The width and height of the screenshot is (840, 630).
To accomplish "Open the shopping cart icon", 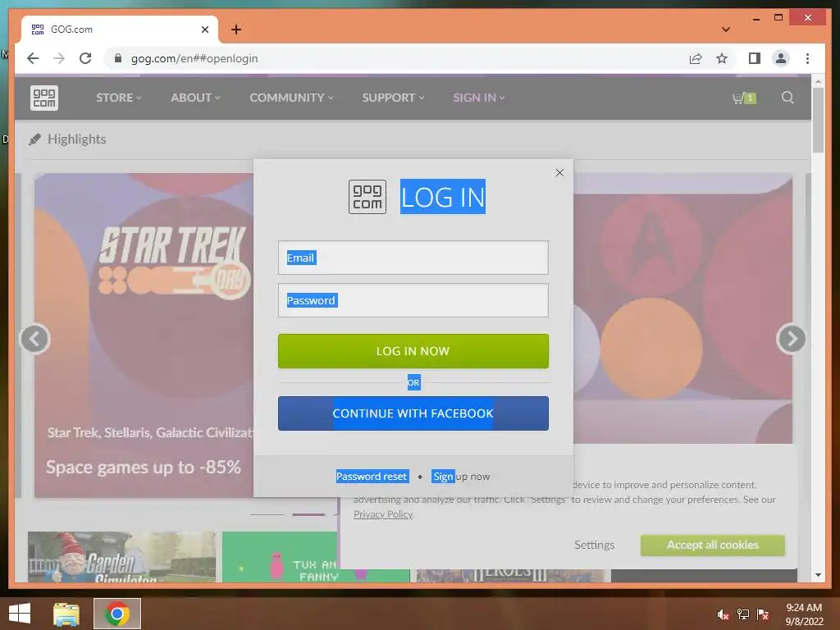I will [x=744, y=98].
